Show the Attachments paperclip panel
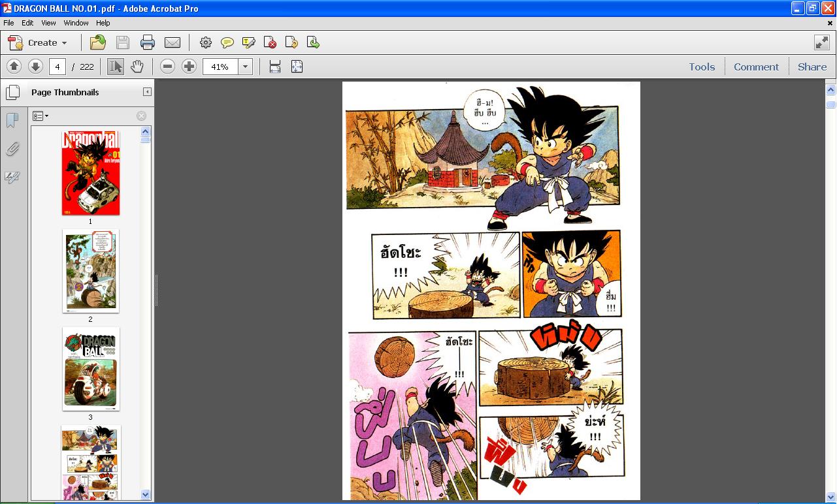This screenshot has height=504, width=837. (x=12, y=150)
